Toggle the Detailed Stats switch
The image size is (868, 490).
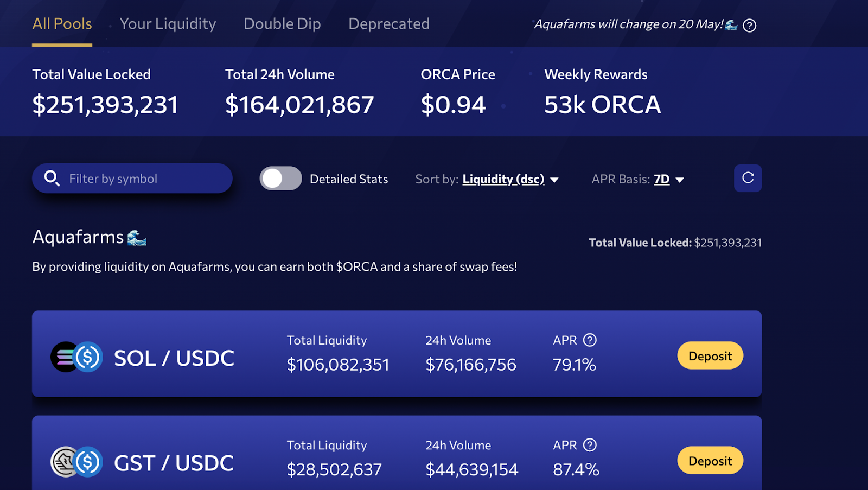pyautogui.click(x=280, y=178)
